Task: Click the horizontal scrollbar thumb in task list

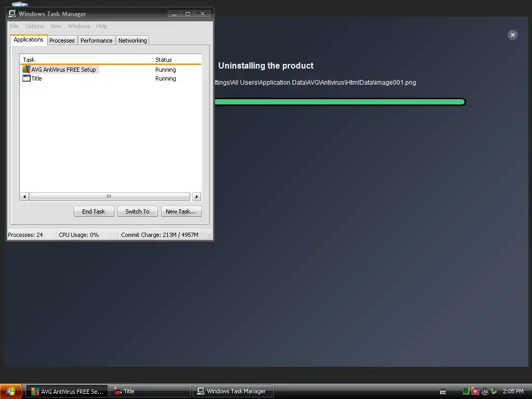Action: [109, 197]
